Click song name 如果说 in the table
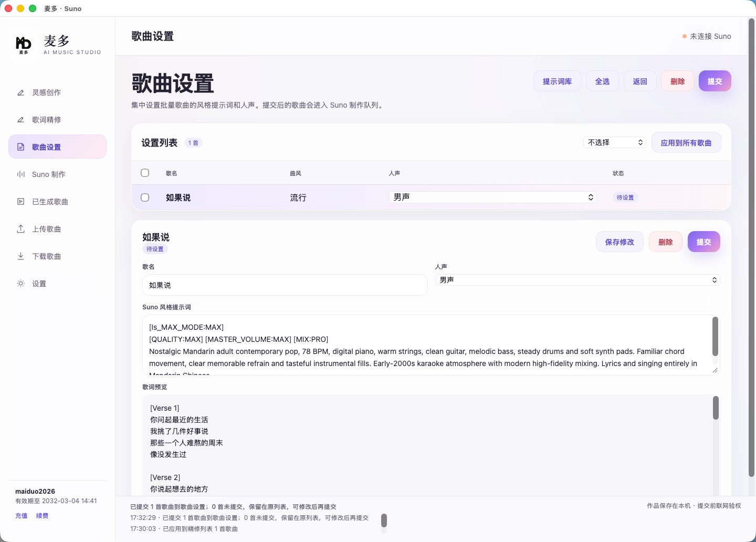The width and height of the screenshot is (756, 542). 178,197
